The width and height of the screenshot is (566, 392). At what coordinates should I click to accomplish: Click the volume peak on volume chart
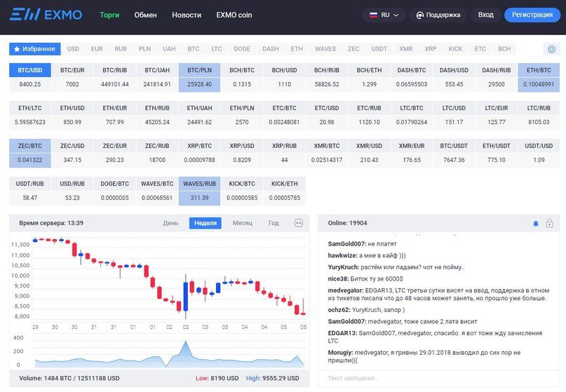(x=186, y=342)
